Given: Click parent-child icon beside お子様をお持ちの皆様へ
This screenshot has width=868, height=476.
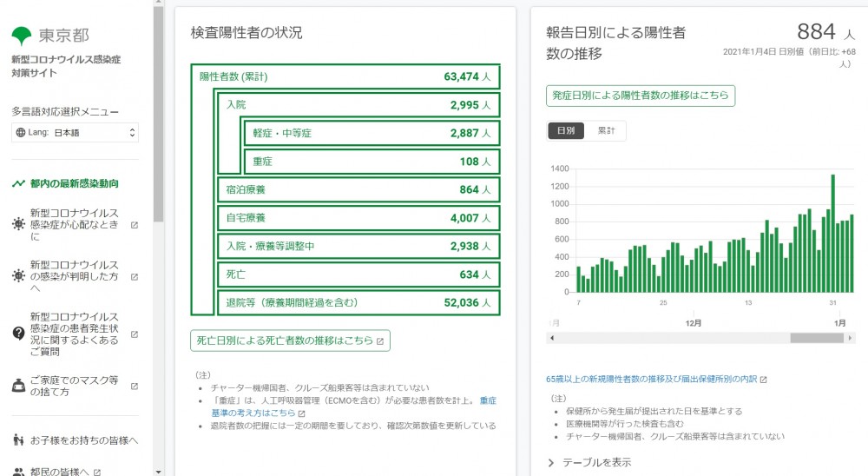Looking at the screenshot, I should pos(18,440).
